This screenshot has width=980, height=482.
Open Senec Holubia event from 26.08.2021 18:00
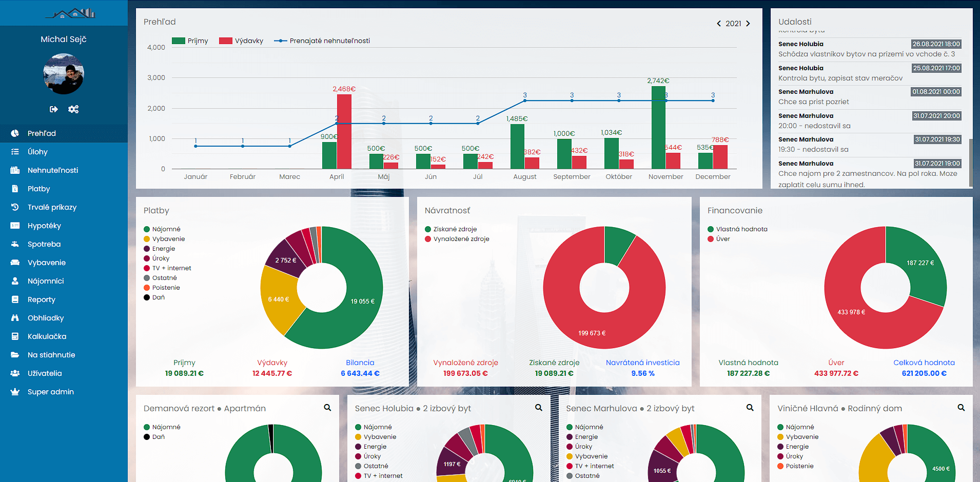coord(870,49)
